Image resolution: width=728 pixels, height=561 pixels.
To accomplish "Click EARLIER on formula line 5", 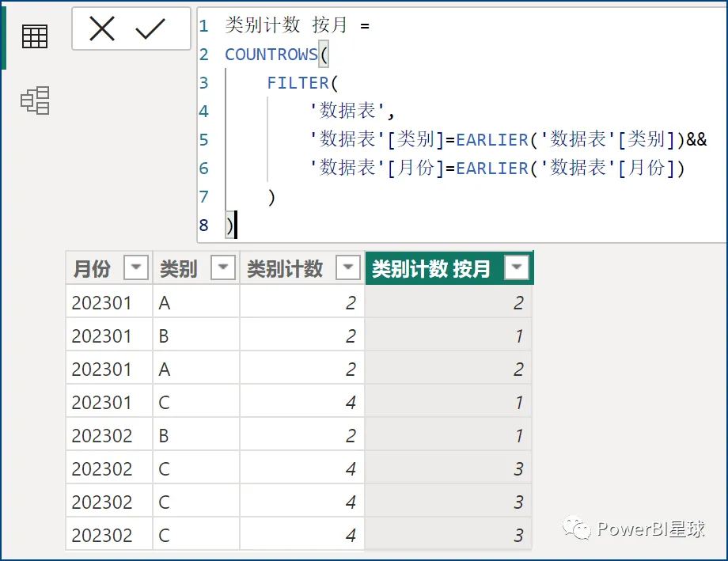I will [492, 139].
